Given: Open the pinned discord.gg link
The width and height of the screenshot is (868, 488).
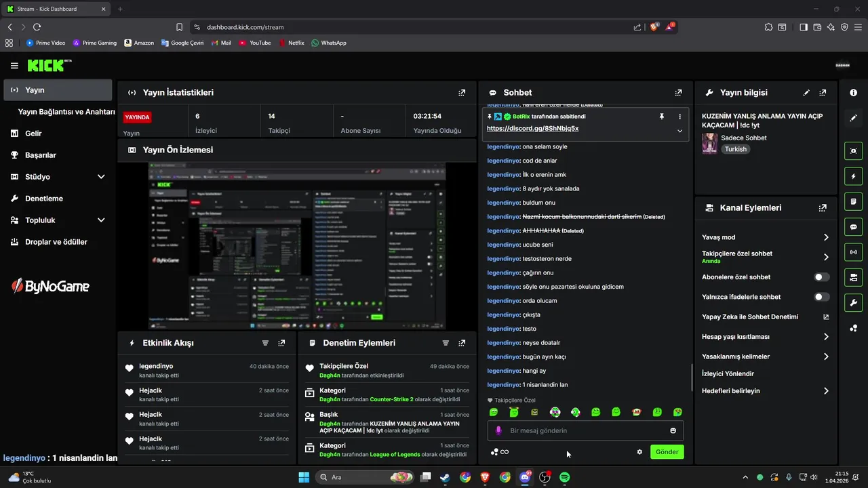Looking at the screenshot, I should (532, 128).
